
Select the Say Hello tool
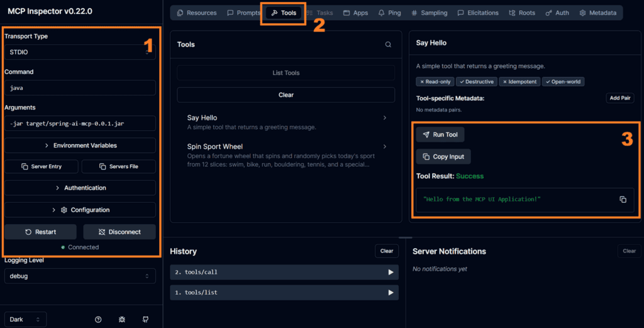(286, 122)
